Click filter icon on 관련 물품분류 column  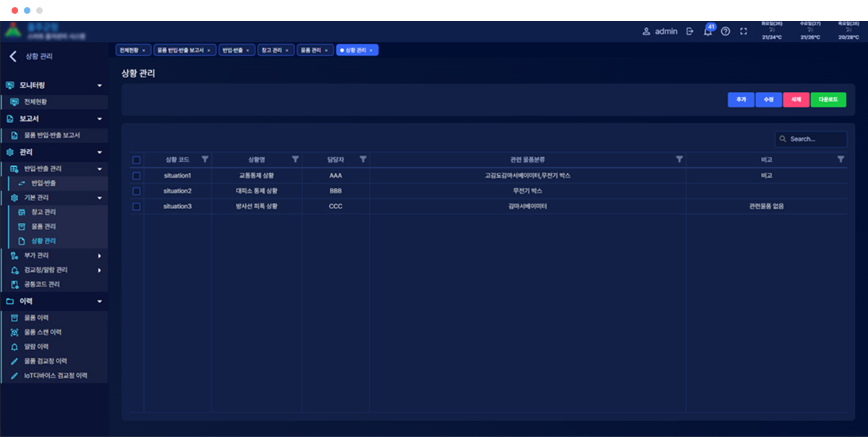click(679, 159)
